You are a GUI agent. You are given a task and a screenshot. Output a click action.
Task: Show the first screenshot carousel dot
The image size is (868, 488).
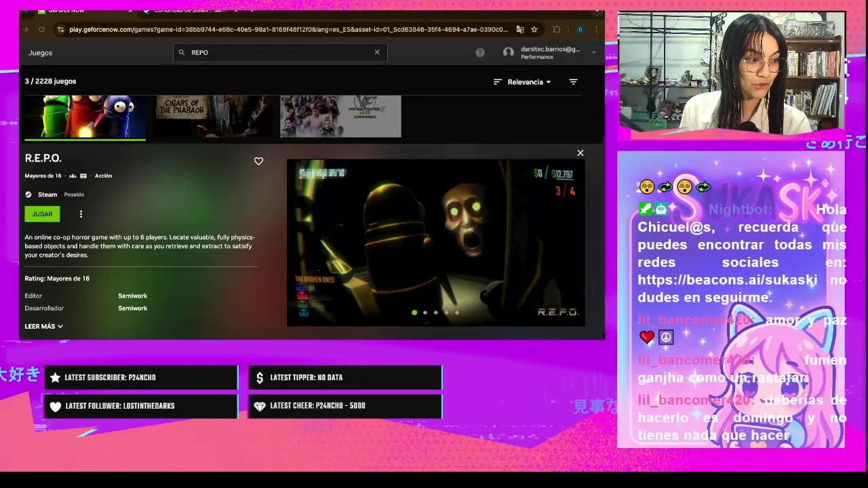[x=414, y=312]
